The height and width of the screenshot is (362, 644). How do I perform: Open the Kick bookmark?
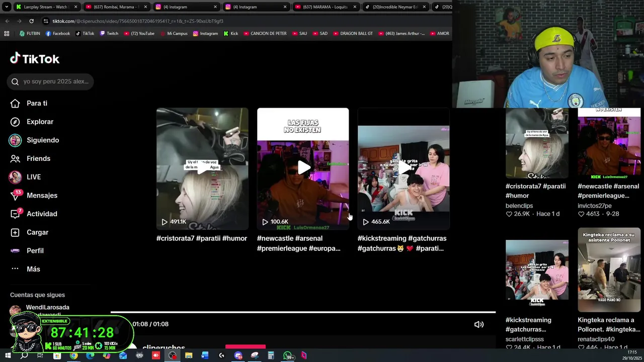point(230,34)
